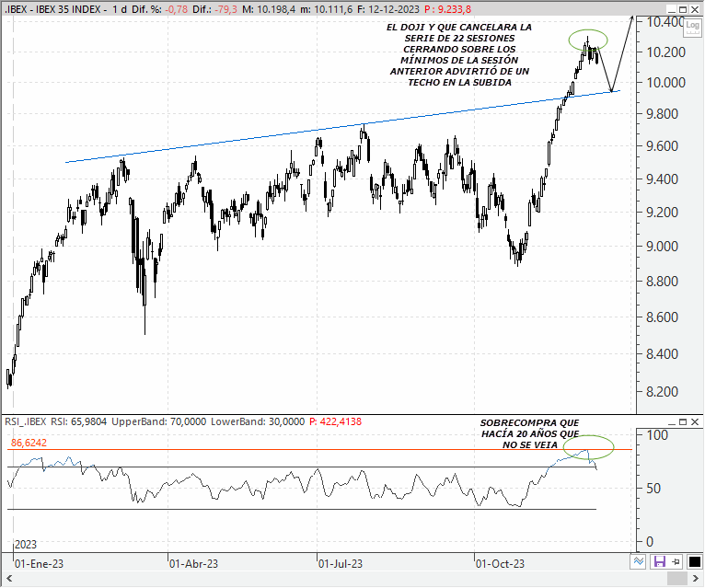705x588 pixels.
Task: Maximize the RSI indicator panel
Action: (x=683, y=422)
